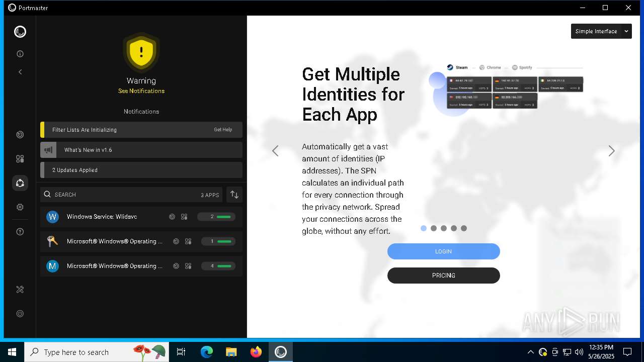644x362 pixels.
Task: Open the network activity monitor sidebar icon
Action: (x=20, y=135)
